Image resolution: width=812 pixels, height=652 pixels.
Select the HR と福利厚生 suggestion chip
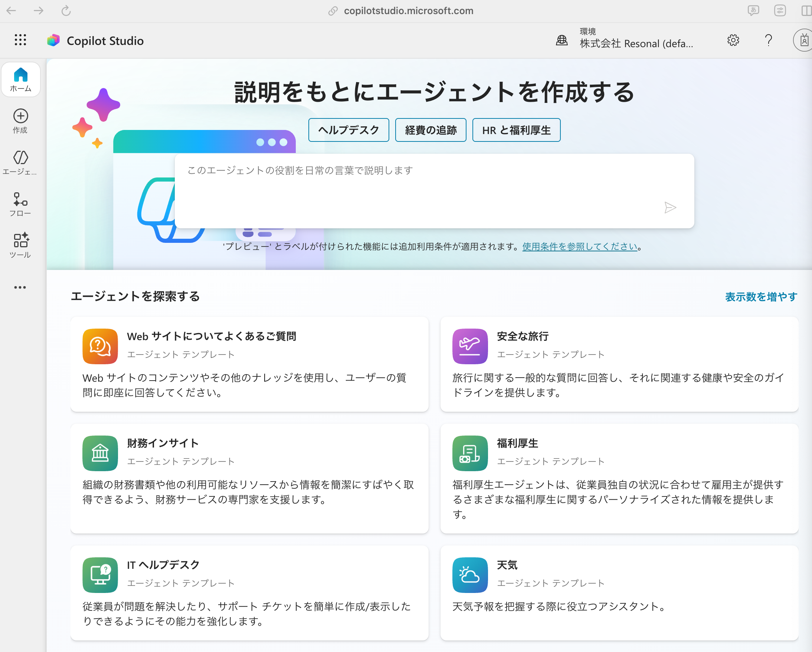[x=516, y=130]
